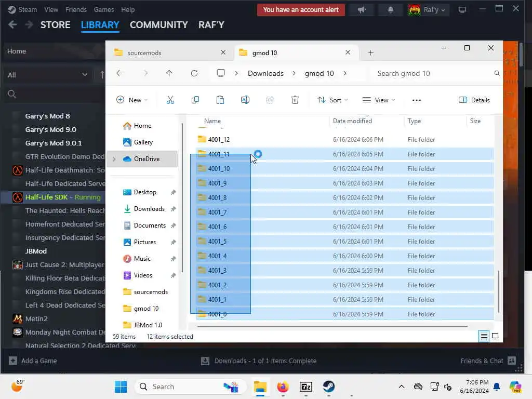Expand the OneDrive tree node
Viewport: 532px width, 399px height.
click(x=114, y=159)
